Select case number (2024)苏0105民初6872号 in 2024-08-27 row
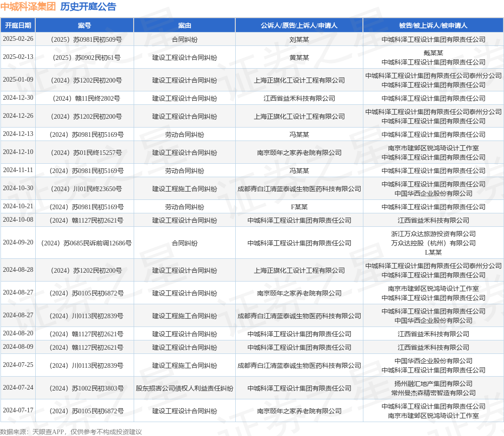This screenshot has height=436, width=504. (86, 293)
